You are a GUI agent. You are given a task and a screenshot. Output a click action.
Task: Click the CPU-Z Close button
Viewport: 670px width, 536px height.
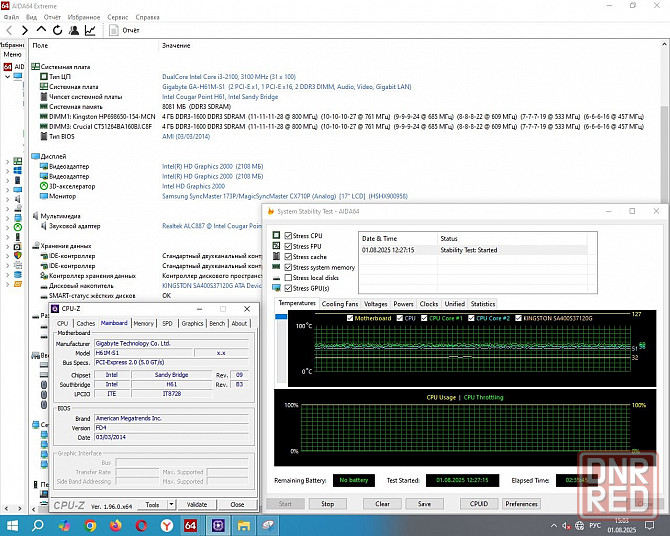click(237, 505)
